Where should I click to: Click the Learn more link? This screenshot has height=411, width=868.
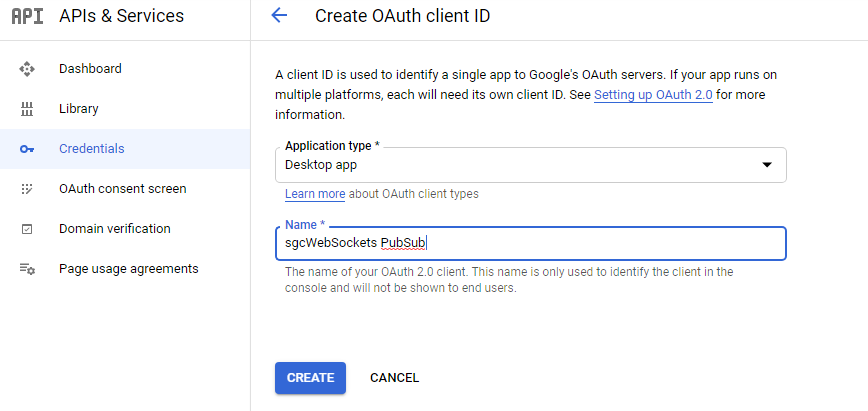[315, 194]
